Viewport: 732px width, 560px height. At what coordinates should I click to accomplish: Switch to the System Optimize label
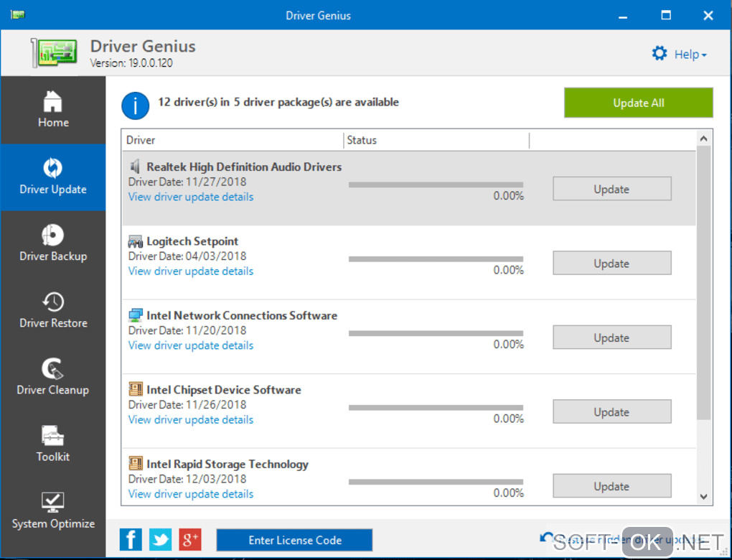point(53,523)
